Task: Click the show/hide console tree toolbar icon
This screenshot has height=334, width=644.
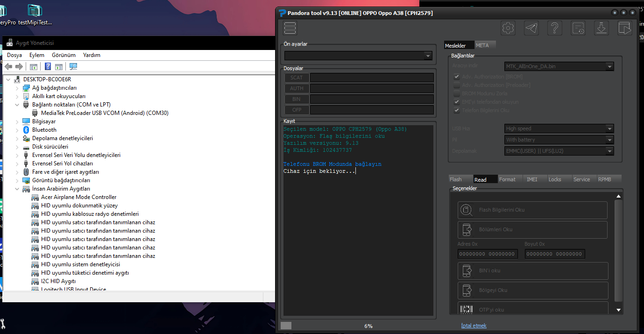Action: 34,67
